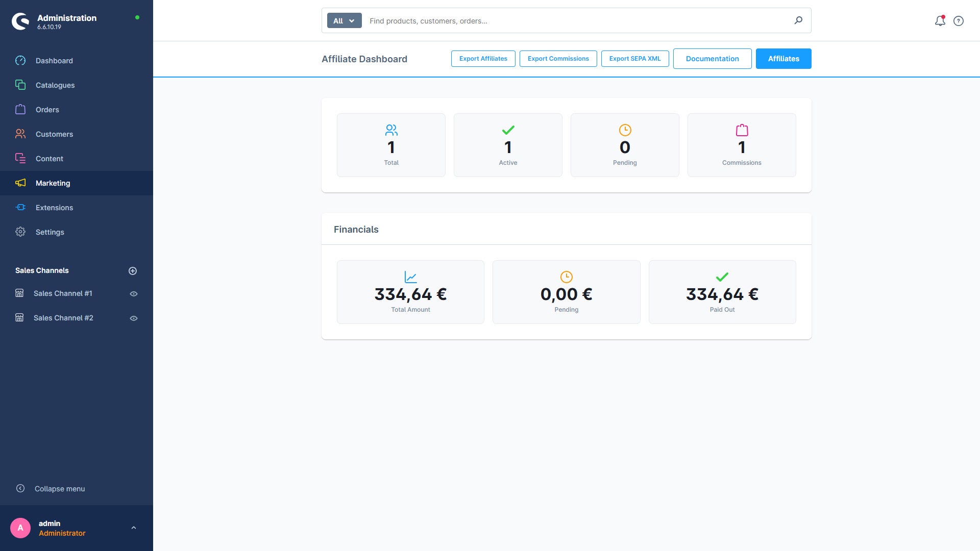Show Sales Channel #1 storefront via eye icon

pyautogui.click(x=134, y=294)
